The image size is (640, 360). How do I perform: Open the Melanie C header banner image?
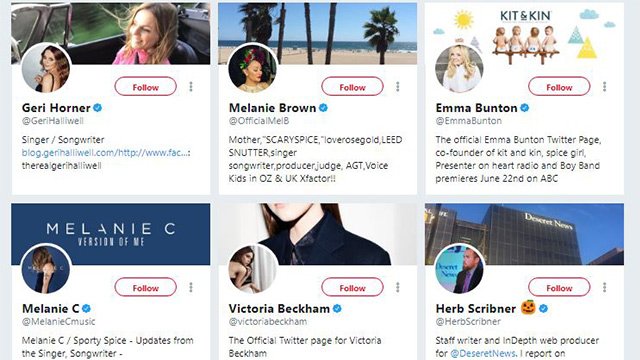pos(111,234)
